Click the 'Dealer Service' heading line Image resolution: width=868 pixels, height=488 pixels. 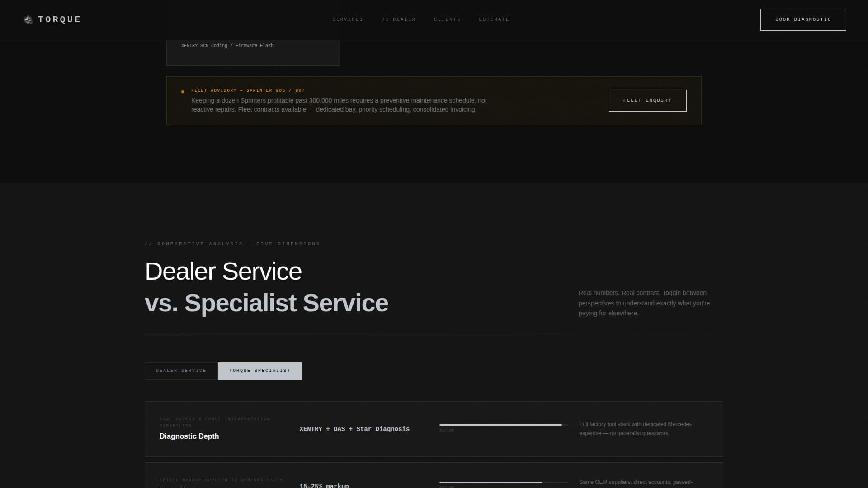point(223,271)
